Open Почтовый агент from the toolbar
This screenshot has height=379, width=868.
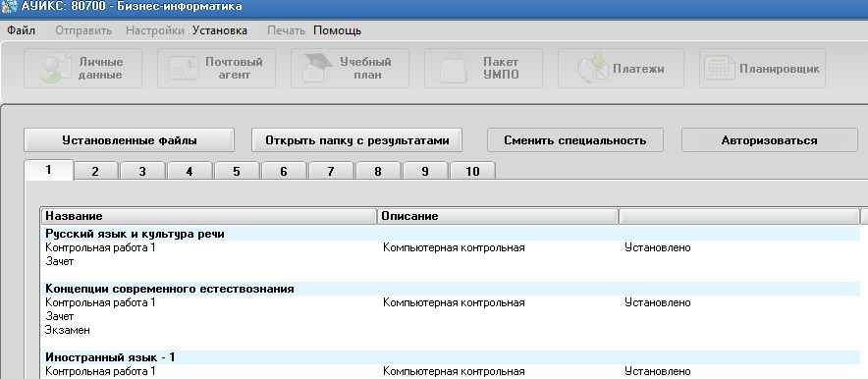(x=216, y=68)
